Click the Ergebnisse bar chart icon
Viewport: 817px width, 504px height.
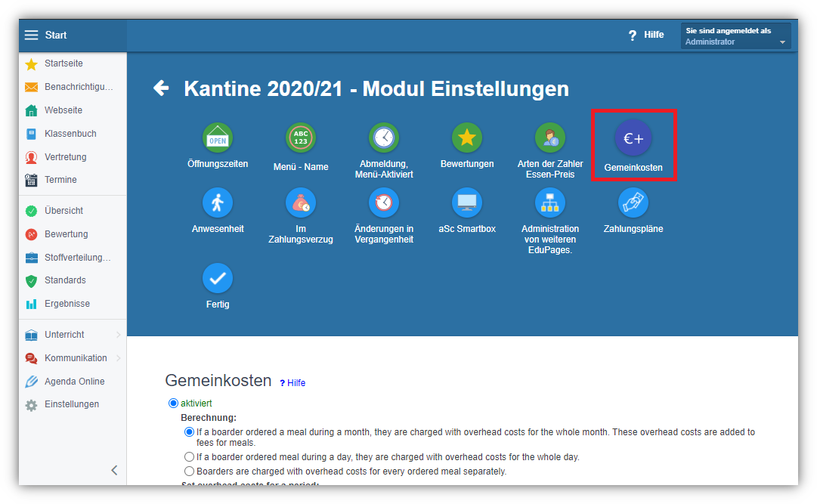click(31, 304)
